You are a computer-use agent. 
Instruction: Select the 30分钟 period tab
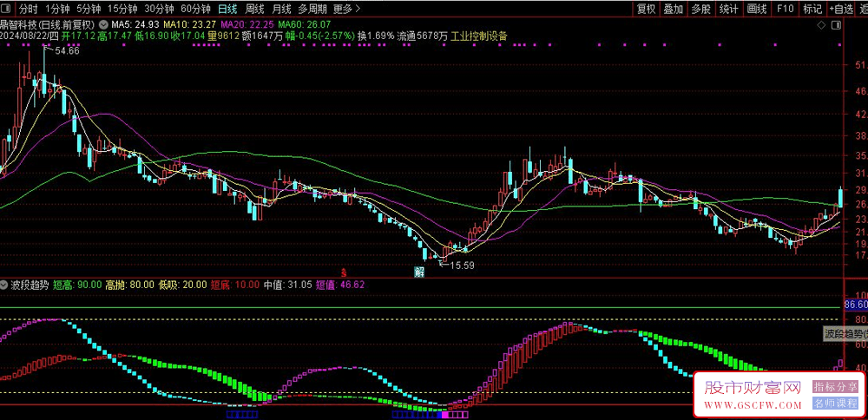click(159, 9)
